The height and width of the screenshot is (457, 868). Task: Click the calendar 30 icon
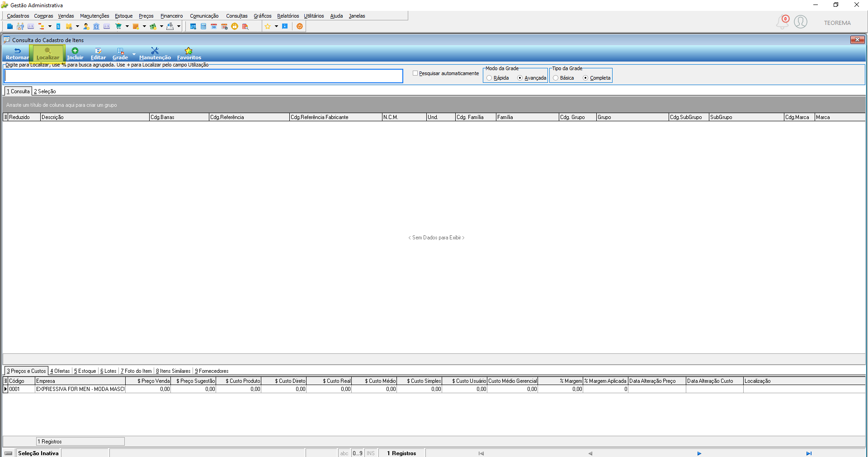point(214,26)
